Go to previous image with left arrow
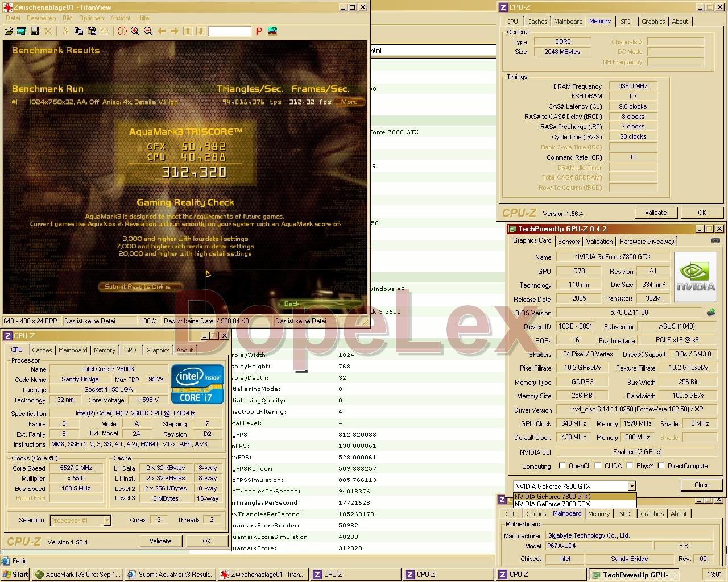 pyautogui.click(x=162, y=31)
